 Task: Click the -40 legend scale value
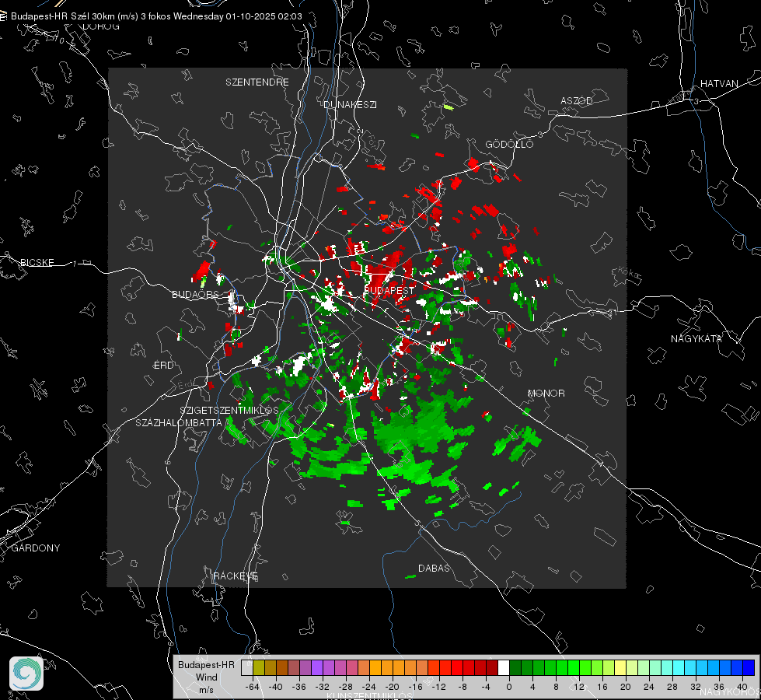(276, 687)
